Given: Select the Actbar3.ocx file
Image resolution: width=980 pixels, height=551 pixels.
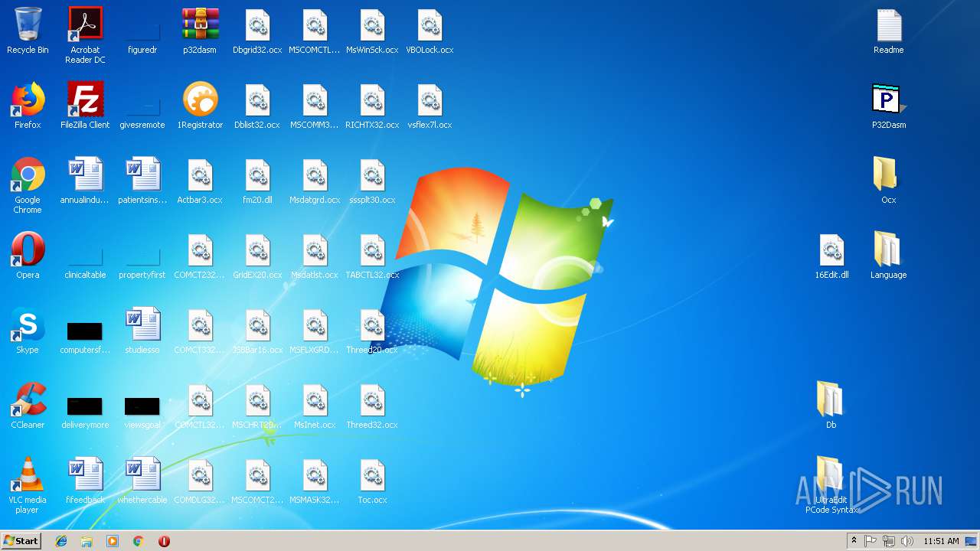Looking at the screenshot, I should (200, 175).
